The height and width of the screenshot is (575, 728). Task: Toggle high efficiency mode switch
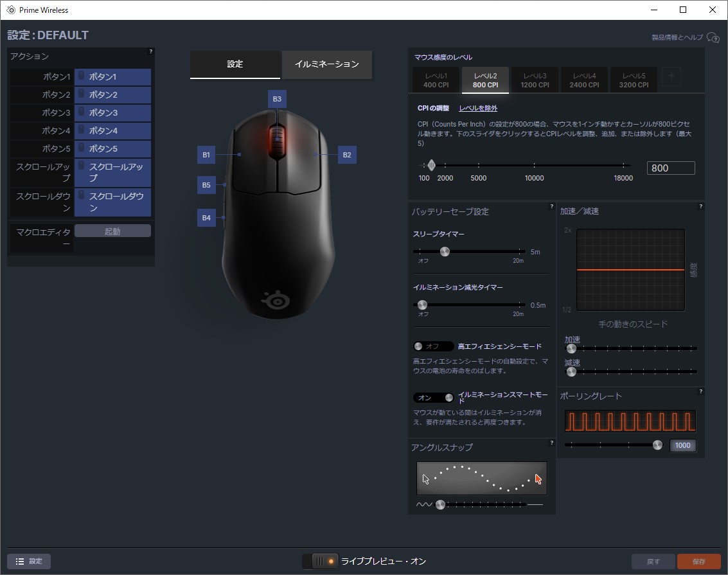[x=432, y=346]
